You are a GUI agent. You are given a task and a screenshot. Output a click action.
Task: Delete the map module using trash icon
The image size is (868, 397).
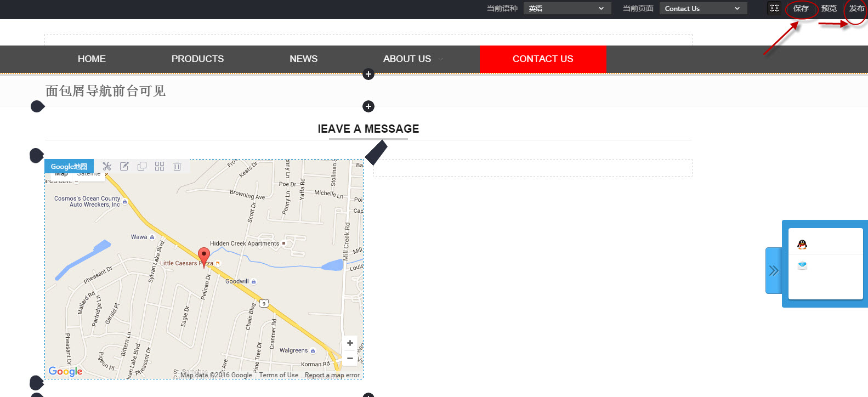coord(177,166)
